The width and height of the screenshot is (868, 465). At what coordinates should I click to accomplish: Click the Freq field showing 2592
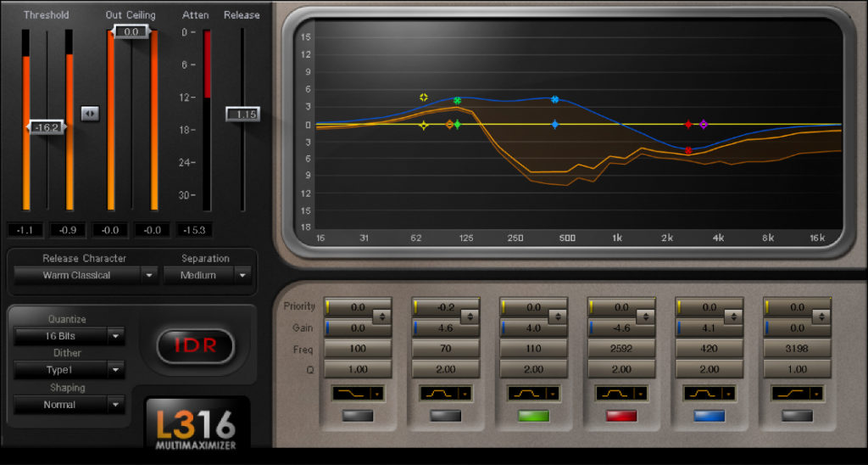click(621, 349)
